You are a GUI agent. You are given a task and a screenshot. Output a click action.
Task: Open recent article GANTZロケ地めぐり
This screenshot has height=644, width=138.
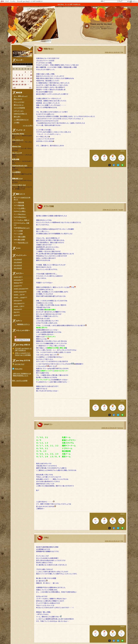coord(20,114)
